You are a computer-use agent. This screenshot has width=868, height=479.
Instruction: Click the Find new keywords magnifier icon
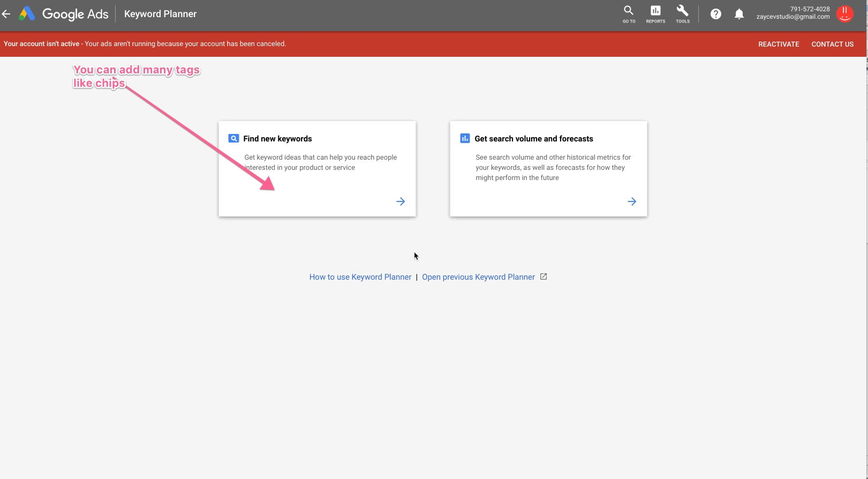233,138
